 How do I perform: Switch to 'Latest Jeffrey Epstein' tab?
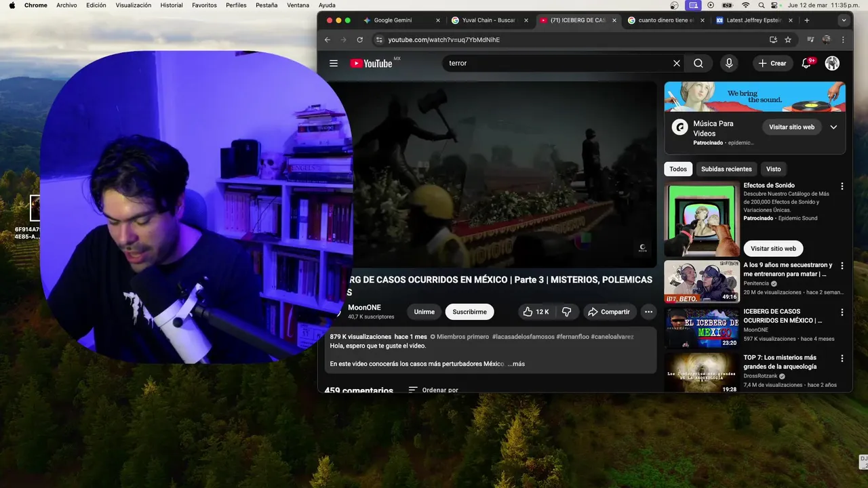754,20
